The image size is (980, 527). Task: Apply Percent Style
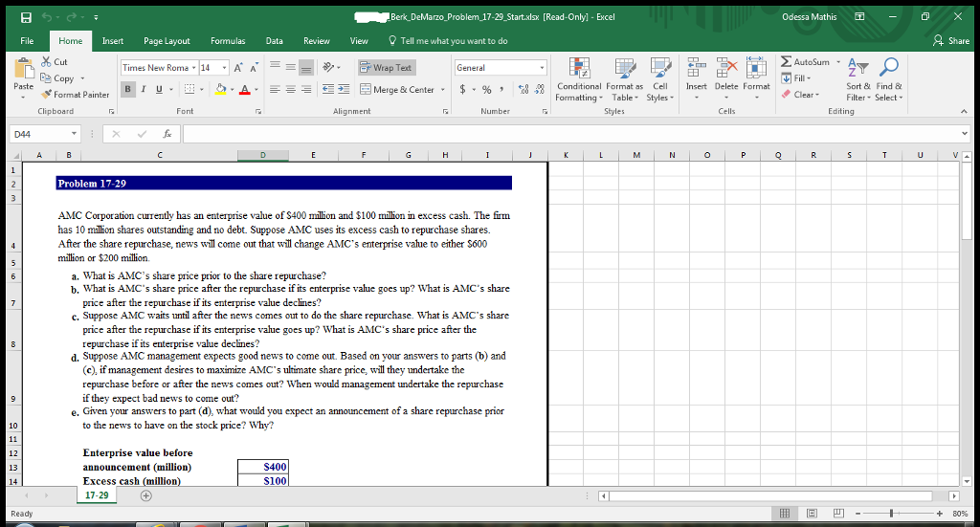487,89
